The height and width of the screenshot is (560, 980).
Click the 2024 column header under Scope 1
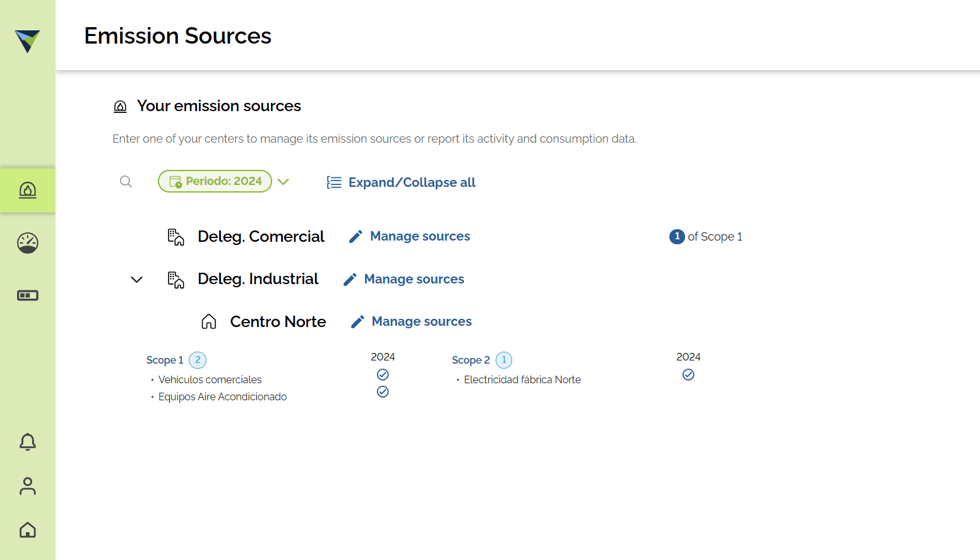pos(383,357)
